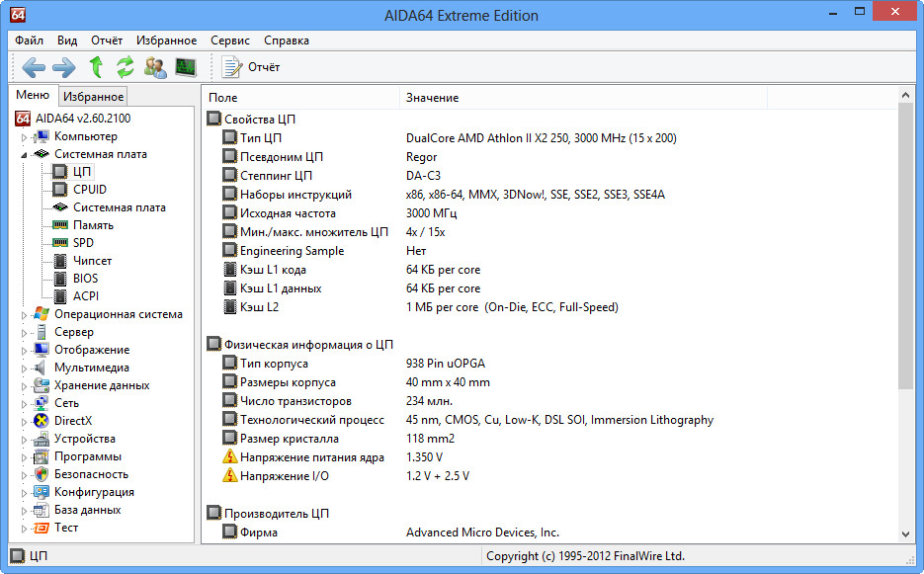This screenshot has width=924, height=574.
Task: Click the Отчёт report toolbar button
Action: click(x=250, y=67)
